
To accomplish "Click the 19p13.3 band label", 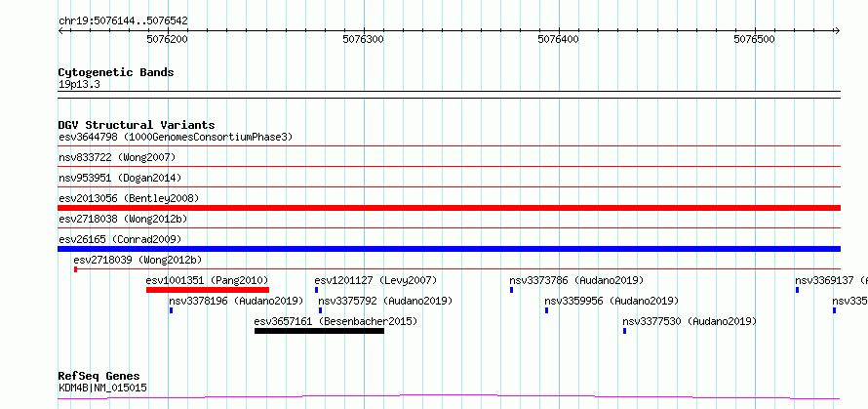I will click(79, 85).
